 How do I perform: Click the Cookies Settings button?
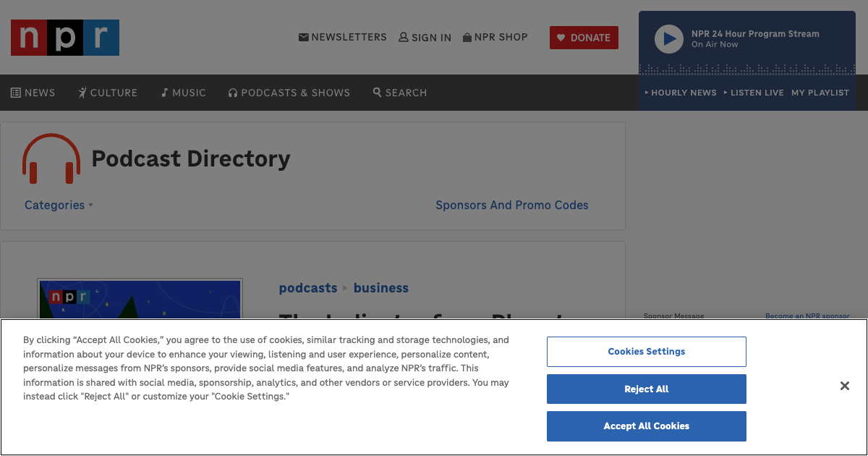click(646, 352)
